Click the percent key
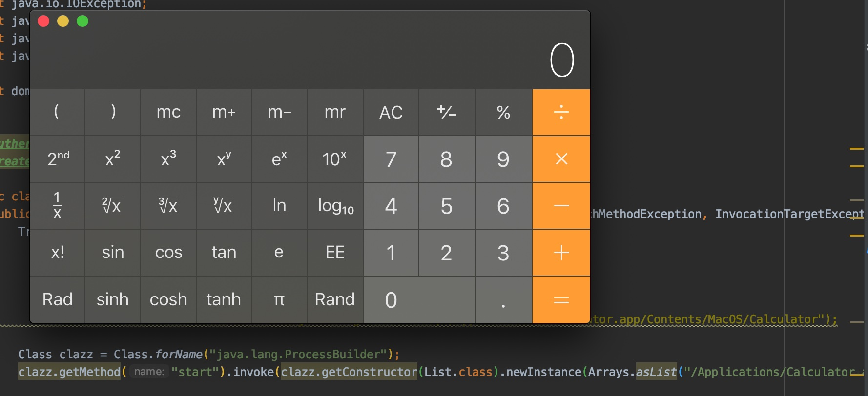 [503, 112]
